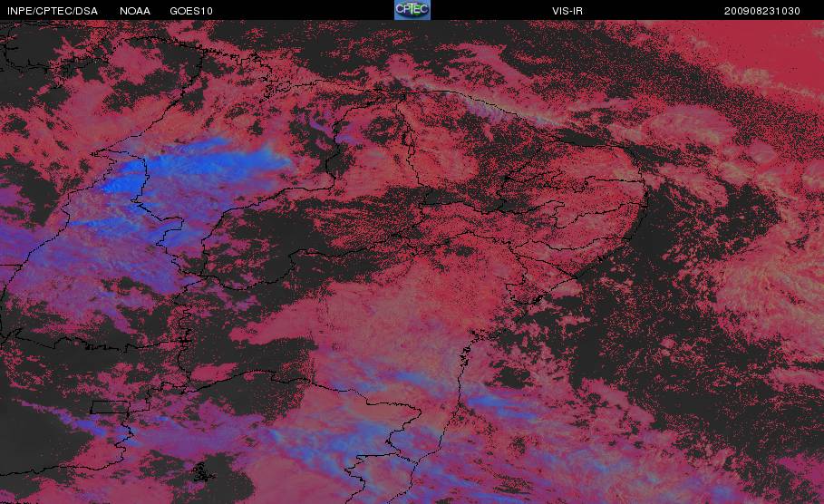
Task: Select the 200908231030 timestamp text
Action: tap(762, 11)
